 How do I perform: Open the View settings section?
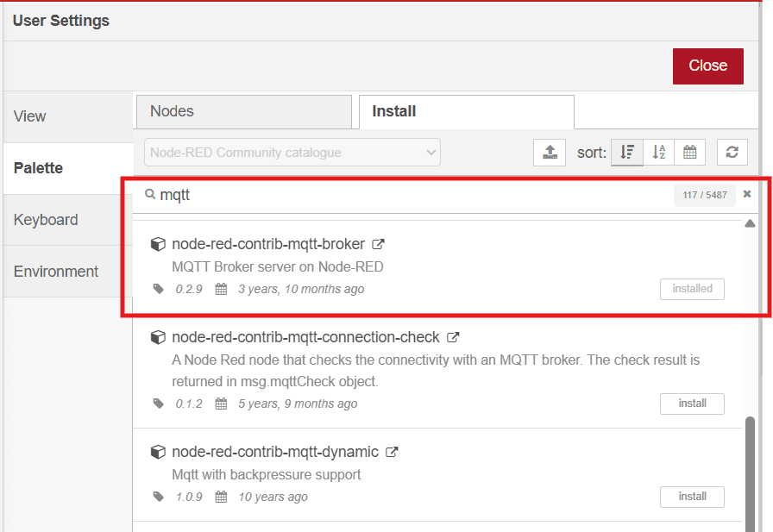coord(67,116)
